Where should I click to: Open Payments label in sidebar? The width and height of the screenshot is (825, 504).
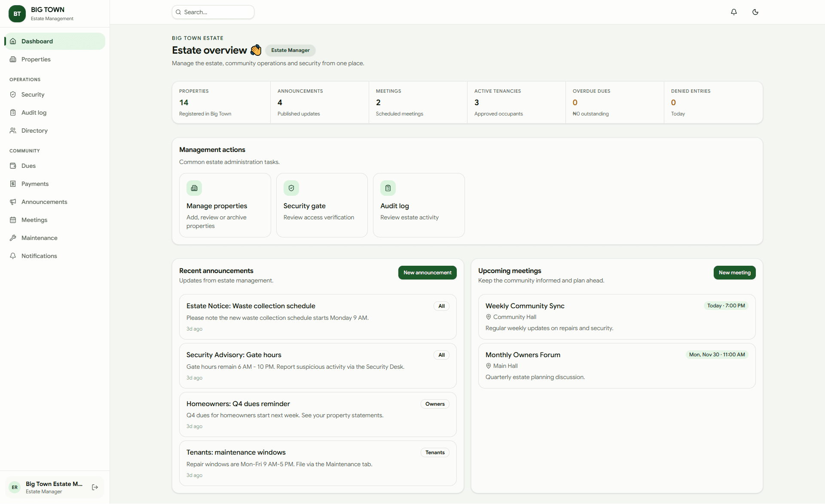35,184
